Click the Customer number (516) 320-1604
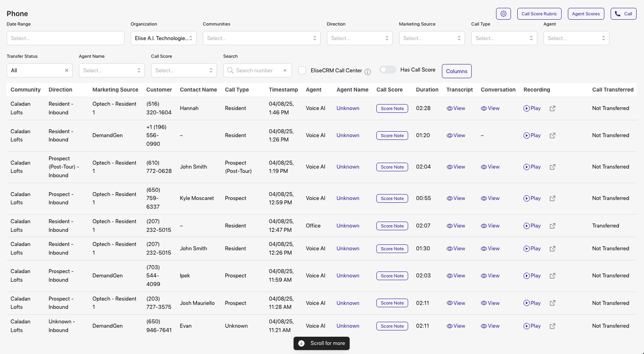Screen dimensions: 644x354 [159, 108]
